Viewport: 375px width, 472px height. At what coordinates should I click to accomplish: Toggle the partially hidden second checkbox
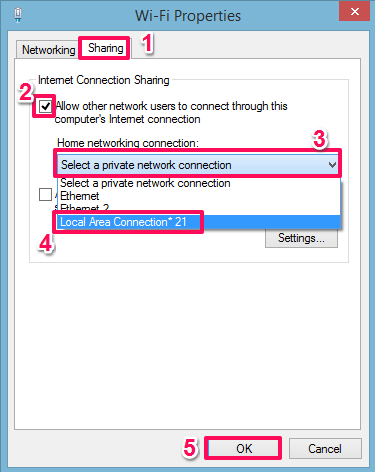[45, 194]
